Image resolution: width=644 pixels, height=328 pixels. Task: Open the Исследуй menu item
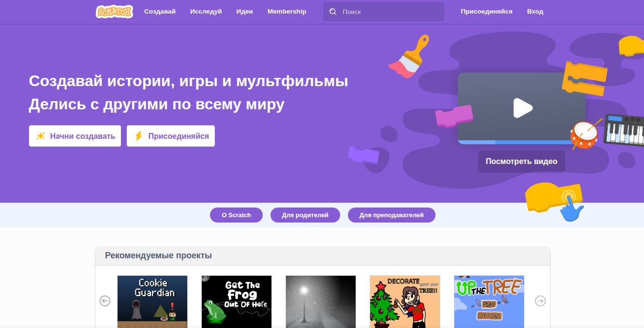click(x=206, y=12)
